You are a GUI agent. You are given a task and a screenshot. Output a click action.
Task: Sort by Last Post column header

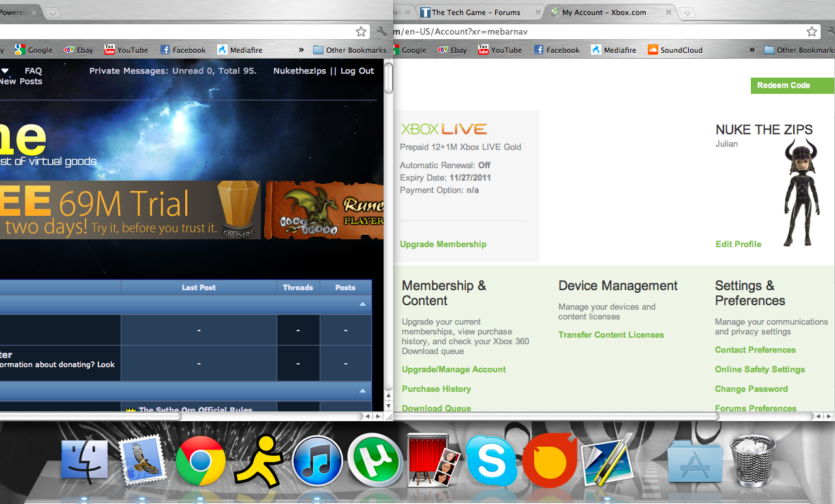(199, 287)
